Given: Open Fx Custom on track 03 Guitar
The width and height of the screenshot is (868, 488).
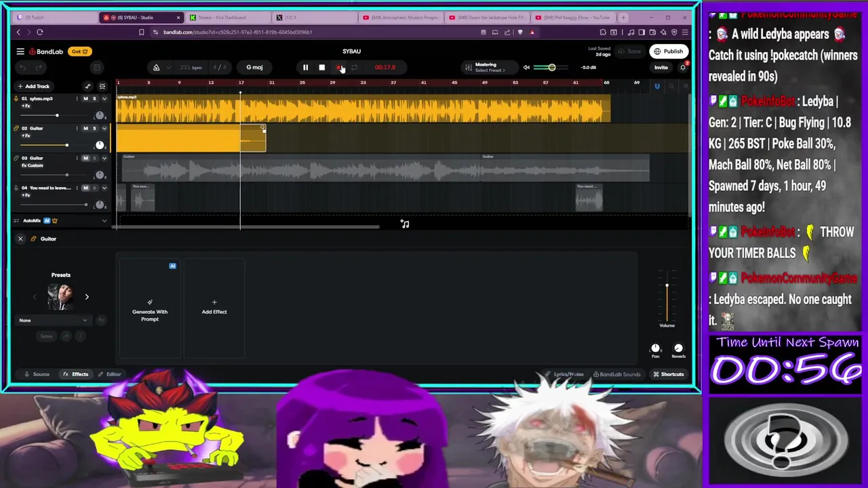Looking at the screenshot, I should [32, 165].
